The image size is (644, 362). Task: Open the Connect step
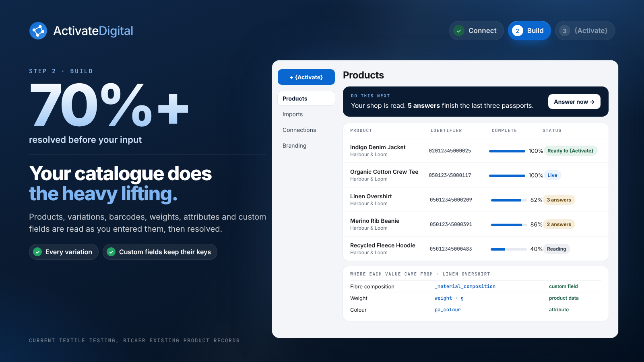click(x=476, y=31)
